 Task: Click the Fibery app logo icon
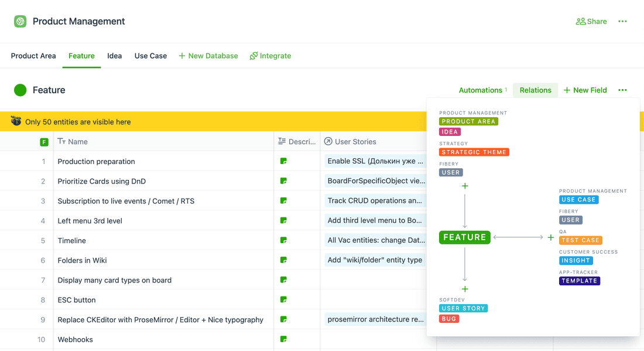pyautogui.click(x=19, y=21)
